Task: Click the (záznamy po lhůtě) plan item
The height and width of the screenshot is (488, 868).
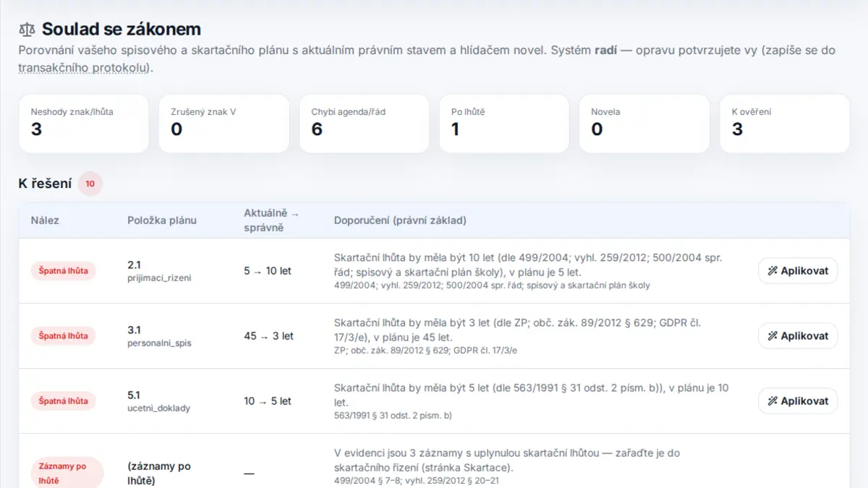Action: tap(159, 473)
